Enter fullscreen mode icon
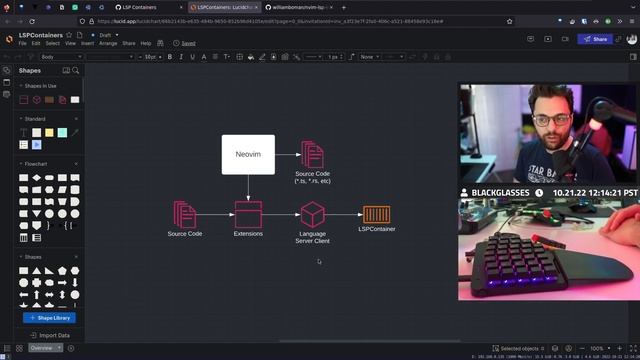 (x=633, y=349)
